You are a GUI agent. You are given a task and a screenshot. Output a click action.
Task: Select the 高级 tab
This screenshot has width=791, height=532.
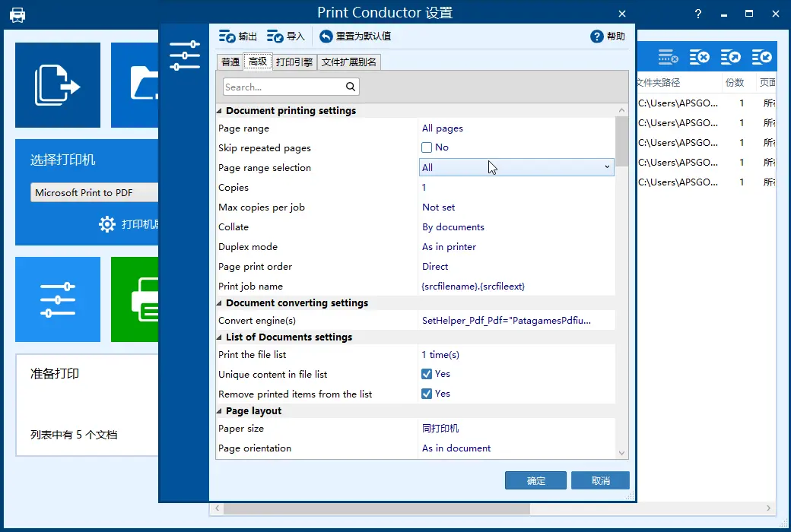click(x=258, y=61)
